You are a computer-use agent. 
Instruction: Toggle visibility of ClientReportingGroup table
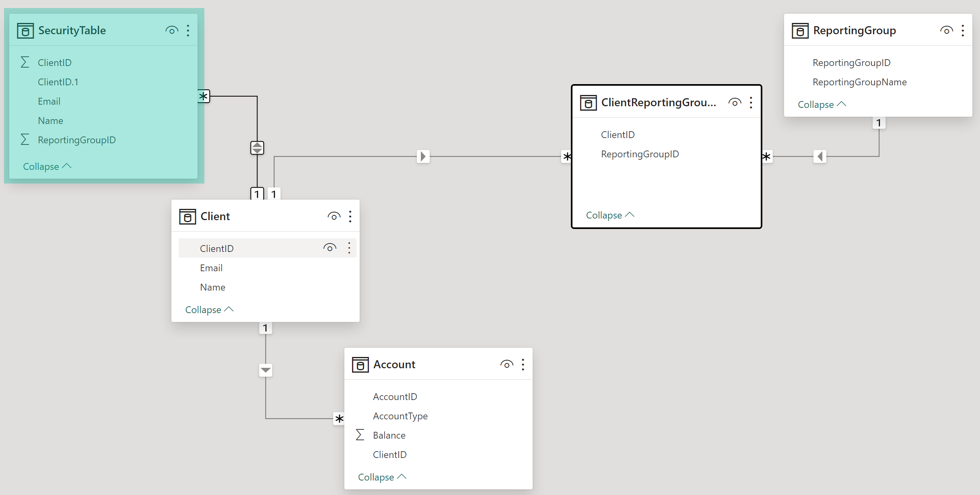(x=735, y=103)
